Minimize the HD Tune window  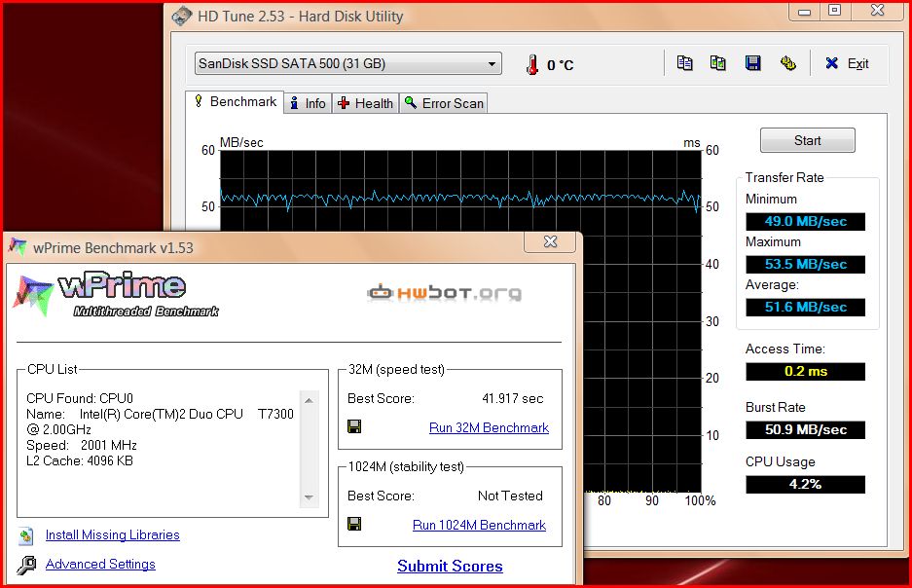(804, 11)
